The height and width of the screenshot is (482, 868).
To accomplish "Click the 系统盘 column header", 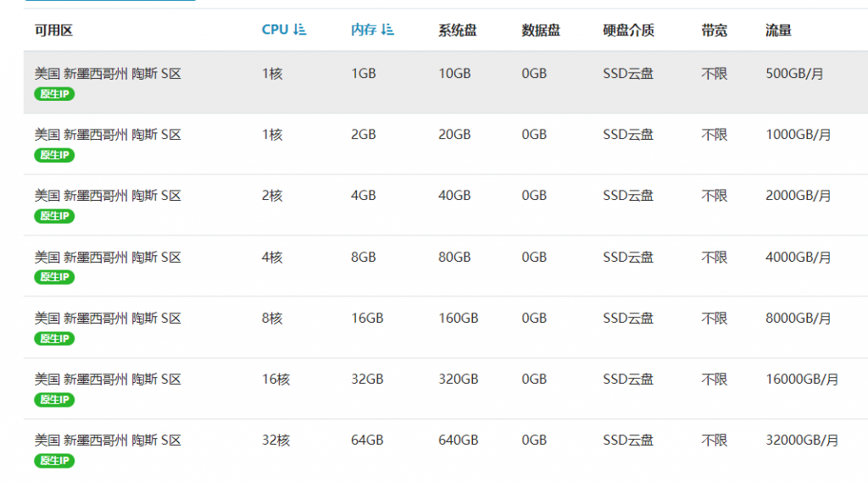I will tap(457, 30).
